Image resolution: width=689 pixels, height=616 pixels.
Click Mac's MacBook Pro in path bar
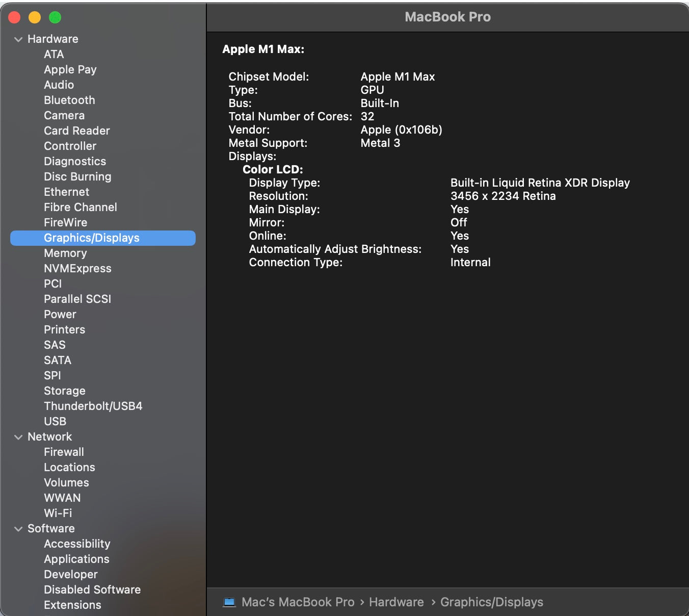coord(298,602)
